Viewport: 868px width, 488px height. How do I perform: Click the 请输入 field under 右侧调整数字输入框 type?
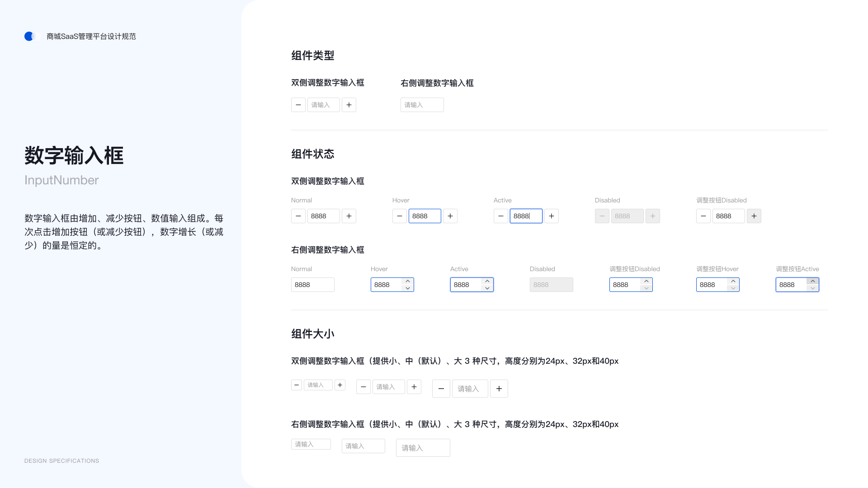coord(422,104)
